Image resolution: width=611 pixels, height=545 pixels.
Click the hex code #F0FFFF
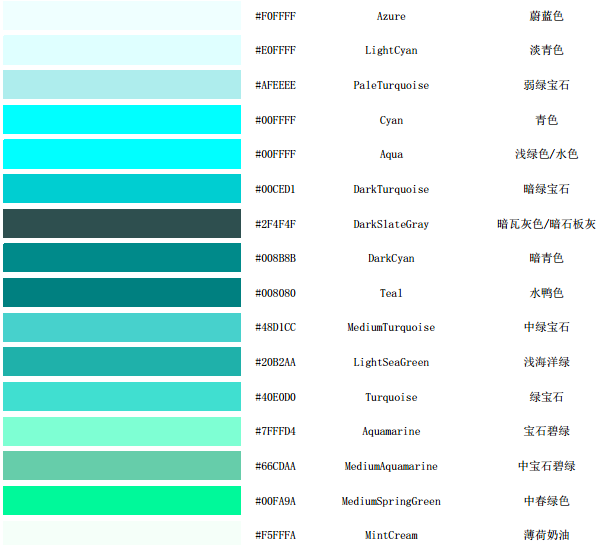[275, 16]
